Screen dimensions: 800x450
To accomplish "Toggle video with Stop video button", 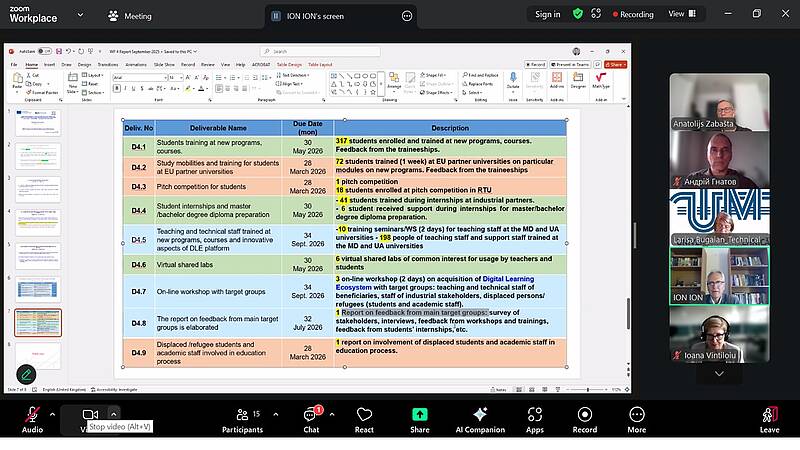I will 90,414.
